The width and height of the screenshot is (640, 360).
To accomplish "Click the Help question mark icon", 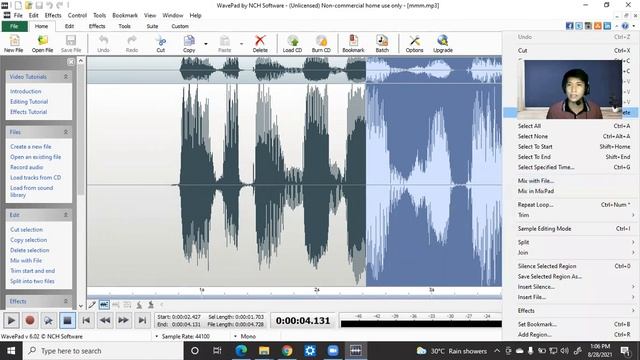I will (625, 26).
